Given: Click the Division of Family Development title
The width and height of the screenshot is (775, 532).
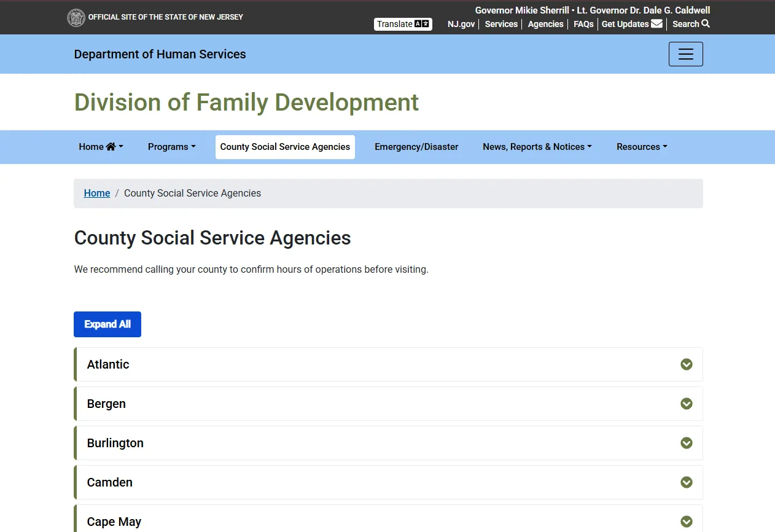Looking at the screenshot, I should [x=246, y=102].
